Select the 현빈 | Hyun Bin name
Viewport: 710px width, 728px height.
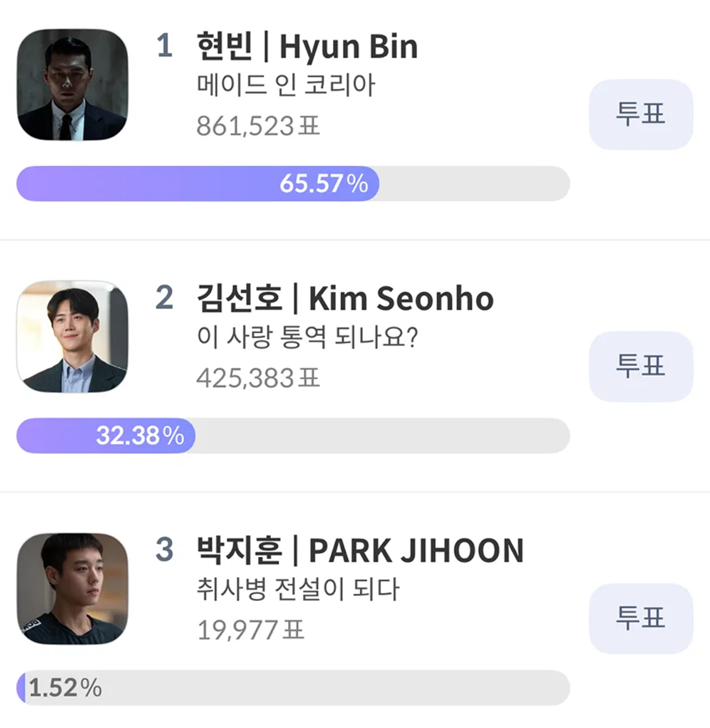tap(307, 46)
